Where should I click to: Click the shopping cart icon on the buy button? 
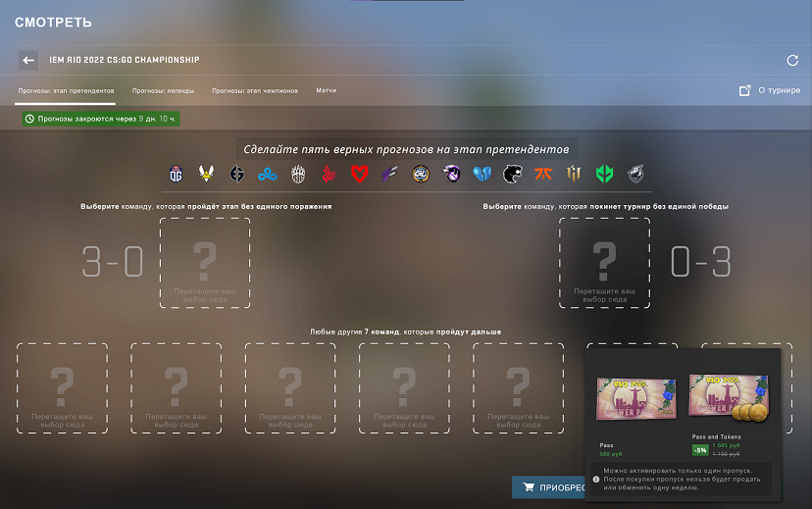pos(529,487)
